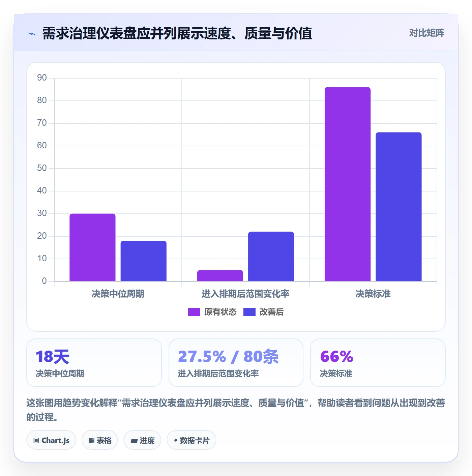The height and width of the screenshot is (476, 472).
Task: Open the 18天 决策中位周期 card
Action: pyautogui.click(x=94, y=363)
